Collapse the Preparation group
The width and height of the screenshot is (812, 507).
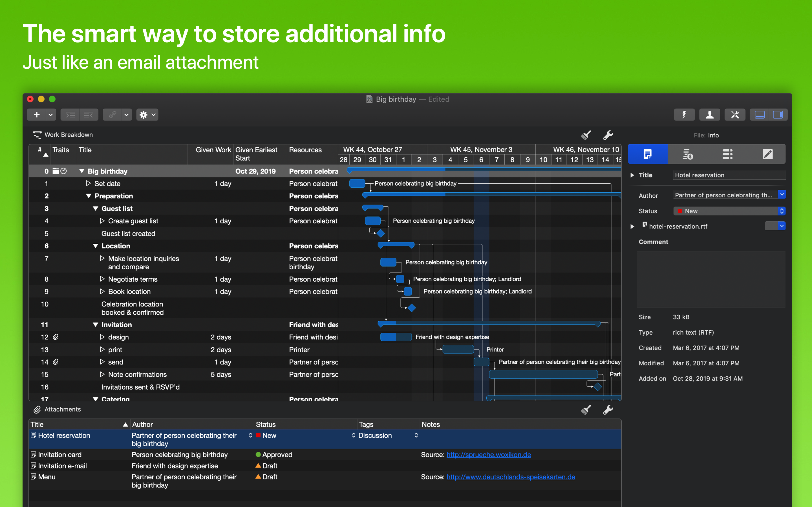89,196
